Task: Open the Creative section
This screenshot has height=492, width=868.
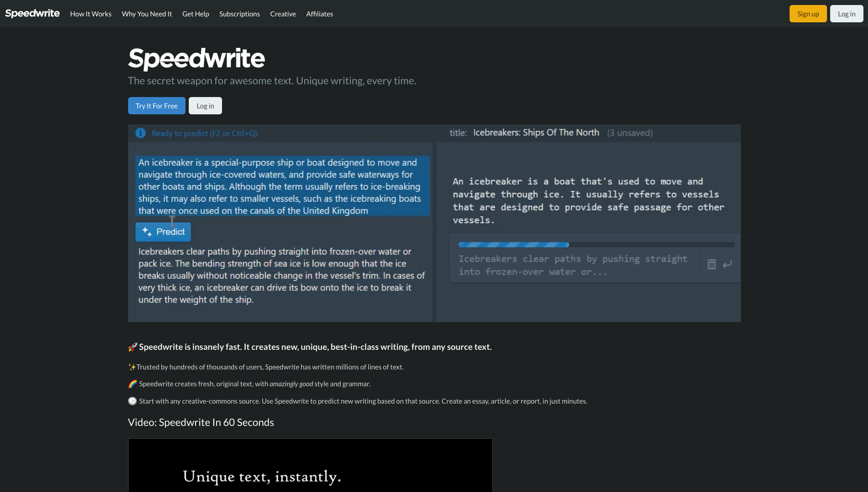Action: (x=283, y=14)
